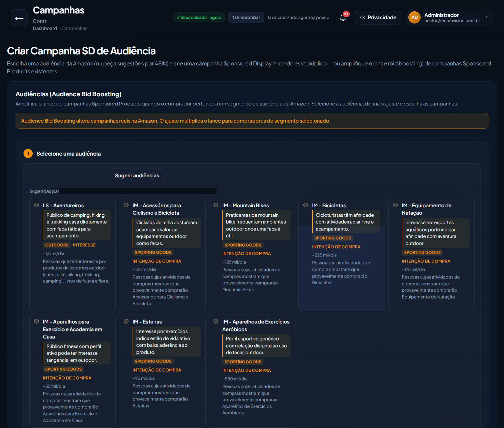This screenshot has height=428, width=504.
Task: Click the OUTDOORS tag on Aventureiros card
Action: click(x=57, y=245)
